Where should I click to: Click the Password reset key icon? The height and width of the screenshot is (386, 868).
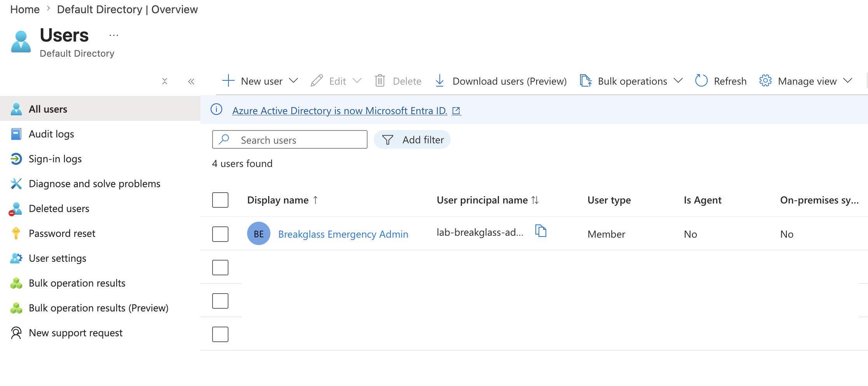pos(16,233)
